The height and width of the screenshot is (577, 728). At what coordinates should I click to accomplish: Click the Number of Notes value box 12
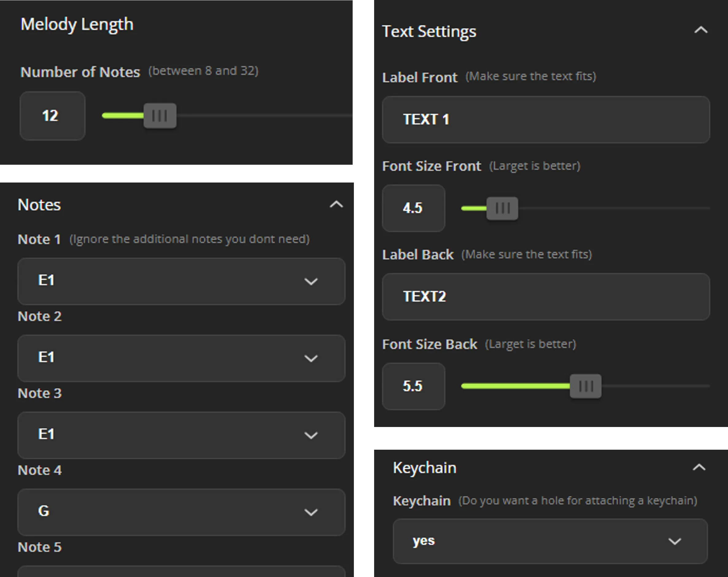click(x=52, y=116)
